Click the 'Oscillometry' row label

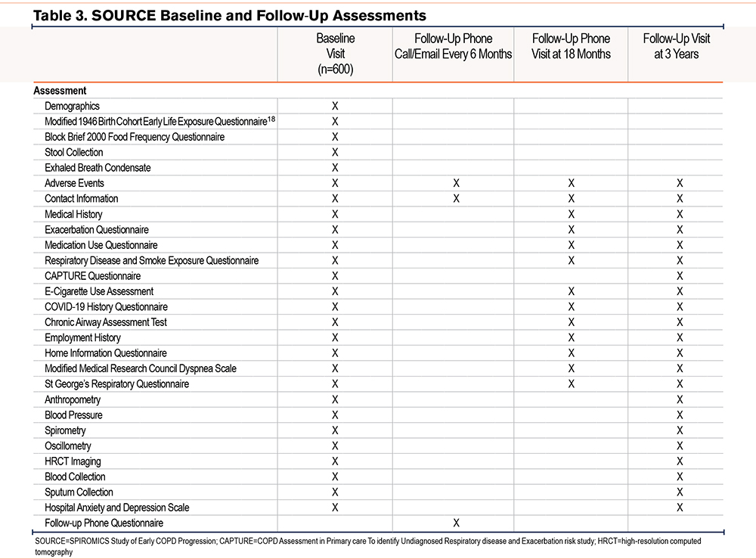click(67, 446)
